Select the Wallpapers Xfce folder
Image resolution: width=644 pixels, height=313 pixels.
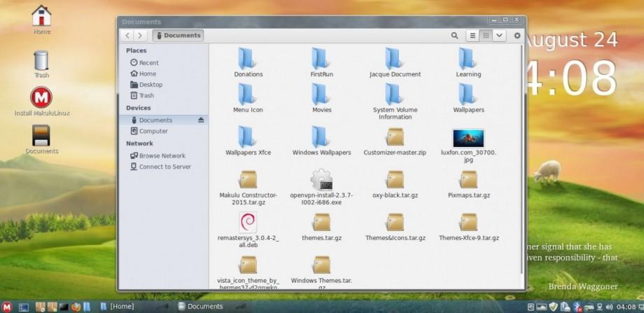click(248, 141)
